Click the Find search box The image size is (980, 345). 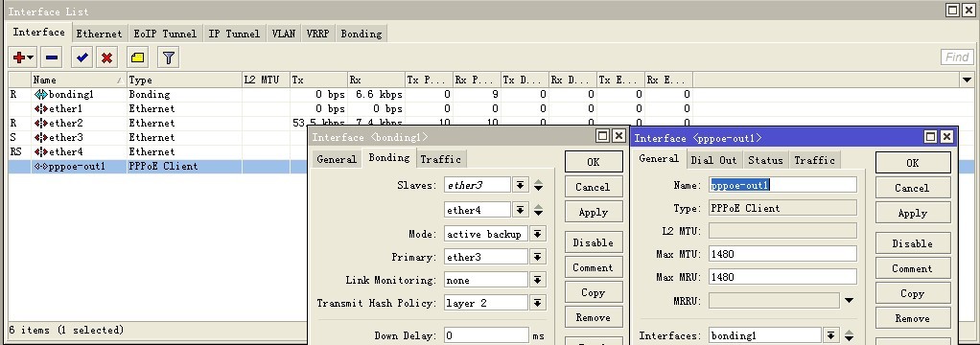click(x=957, y=57)
